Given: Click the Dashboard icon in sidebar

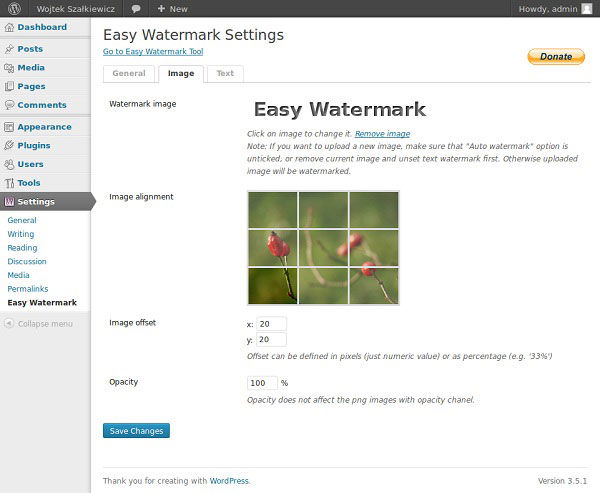Looking at the screenshot, I should [9, 27].
